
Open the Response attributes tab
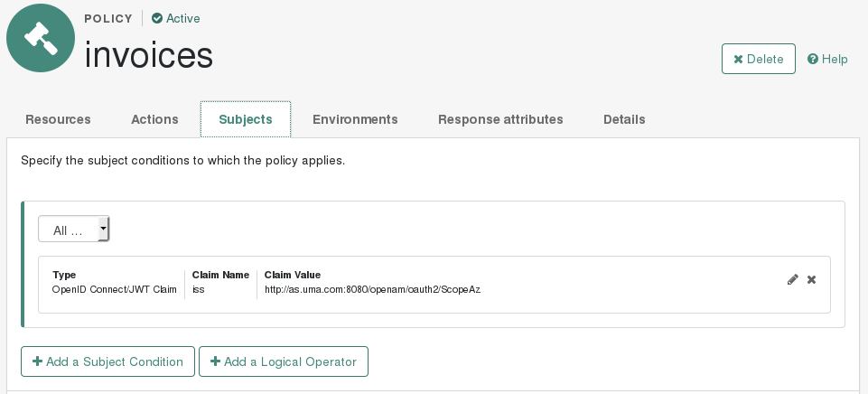tap(500, 119)
